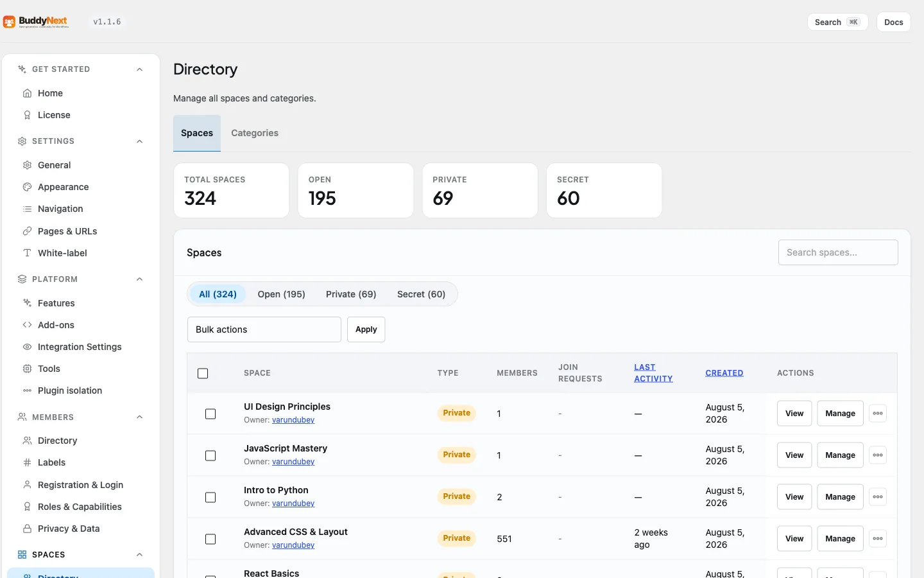Click members count 551
The height and width of the screenshot is (578, 924).
point(504,539)
